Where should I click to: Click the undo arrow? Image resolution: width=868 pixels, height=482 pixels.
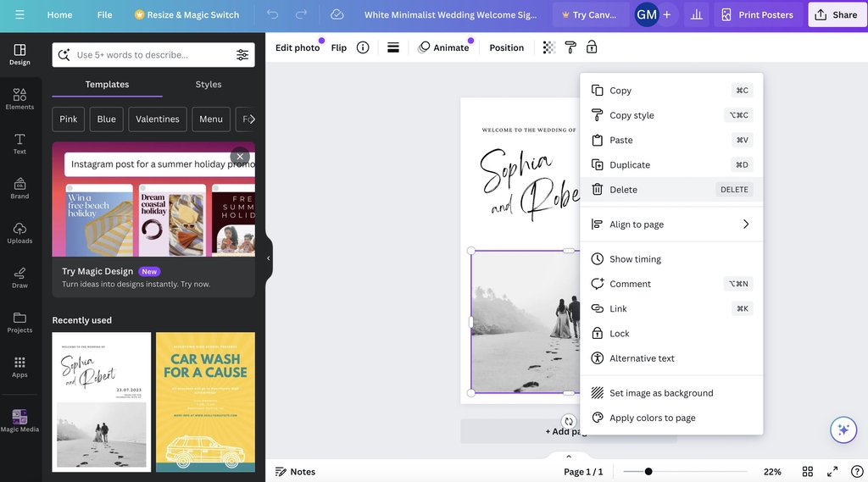pyautogui.click(x=272, y=15)
